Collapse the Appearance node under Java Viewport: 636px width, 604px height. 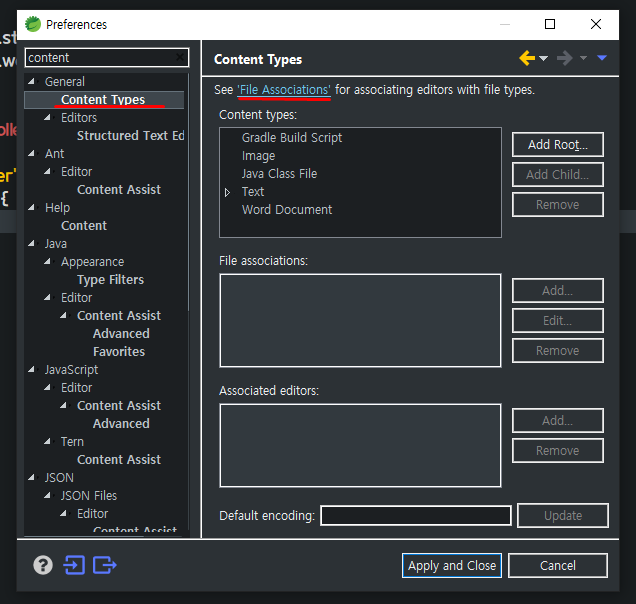pos(48,262)
